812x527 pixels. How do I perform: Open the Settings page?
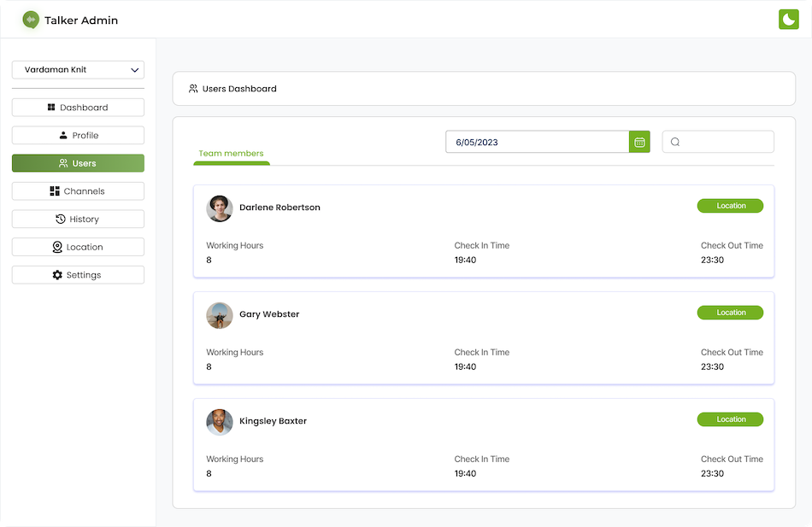pyautogui.click(x=78, y=275)
